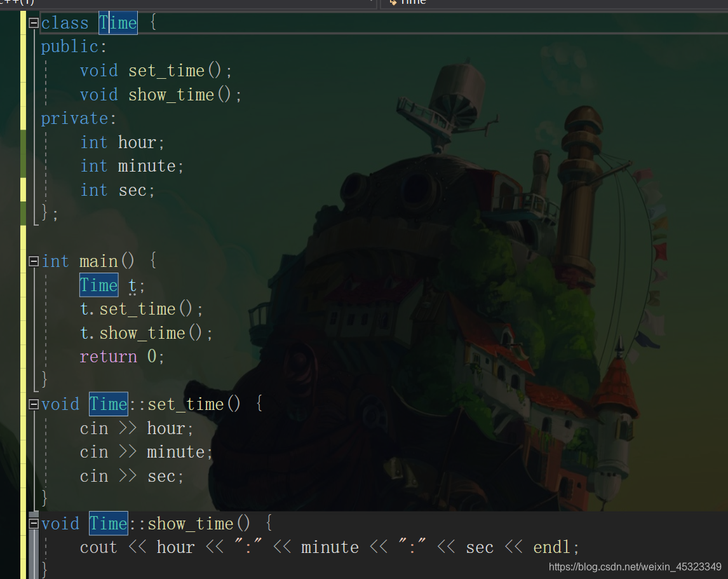
Task: Click 'cin >> minute;' line
Action: pyautogui.click(x=145, y=452)
